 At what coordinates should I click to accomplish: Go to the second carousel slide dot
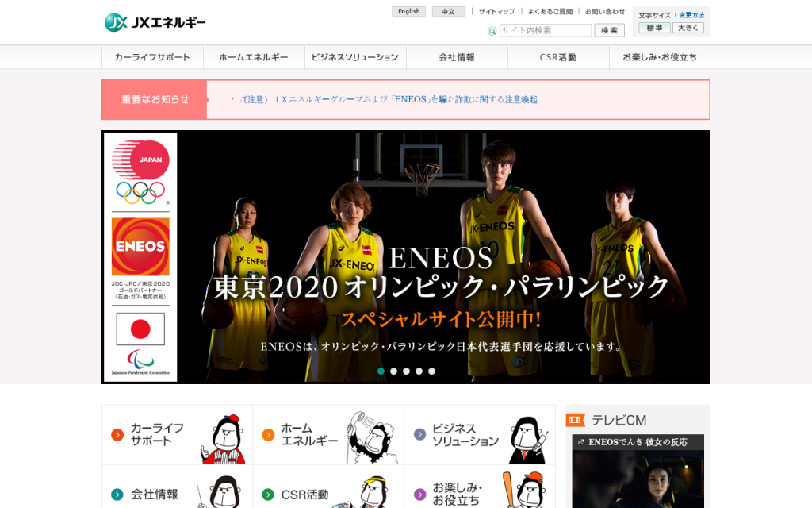[393, 371]
